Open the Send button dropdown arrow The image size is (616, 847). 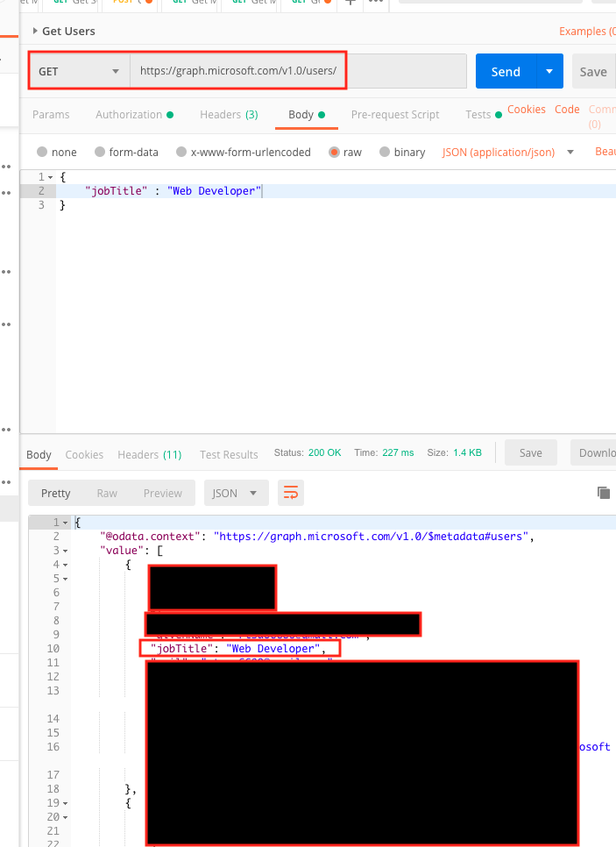coord(549,71)
